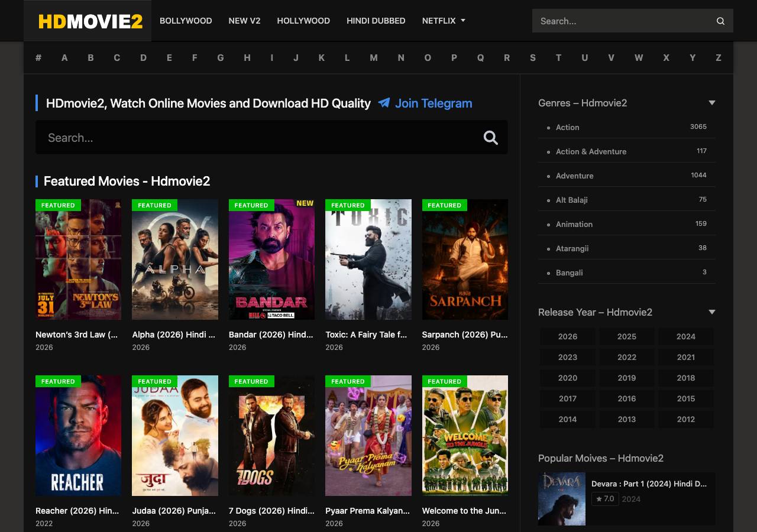757x532 pixels.
Task: Click the Alpha (2026) Hindi title
Action: 174,335
